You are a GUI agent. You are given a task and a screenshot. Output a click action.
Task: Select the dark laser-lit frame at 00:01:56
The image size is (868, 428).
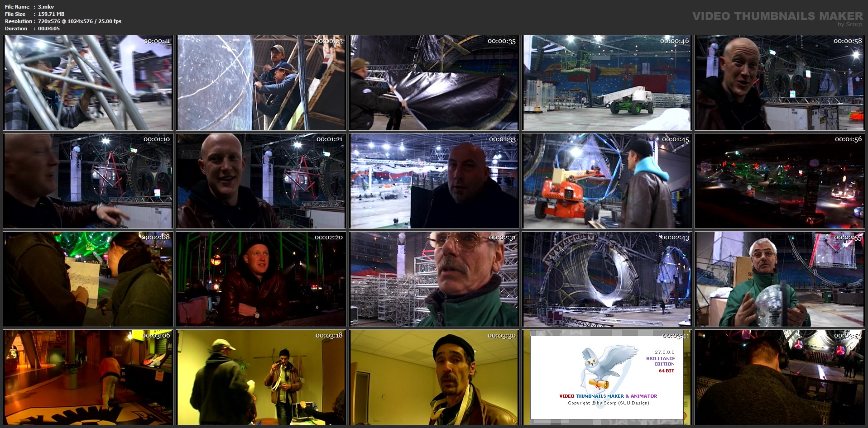click(x=780, y=181)
